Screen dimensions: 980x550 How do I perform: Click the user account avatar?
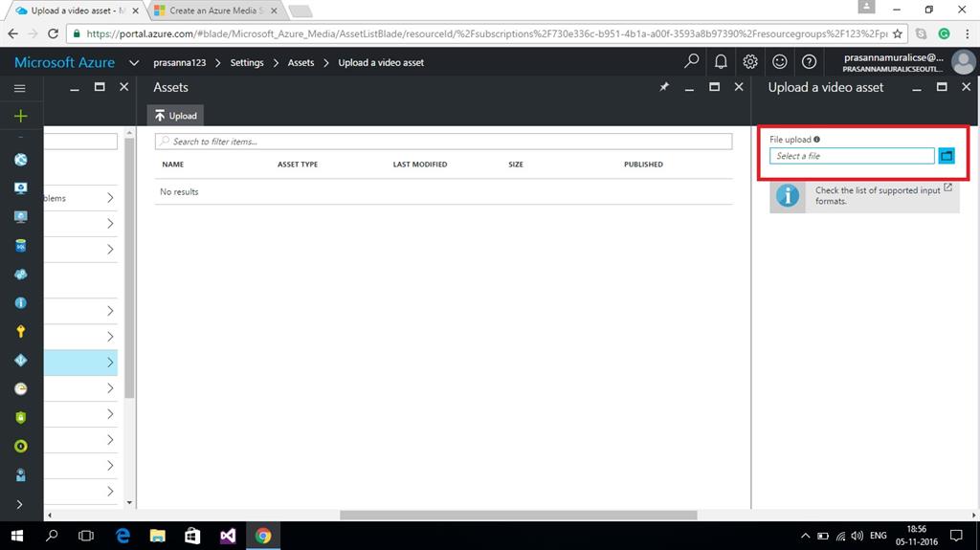tap(963, 62)
